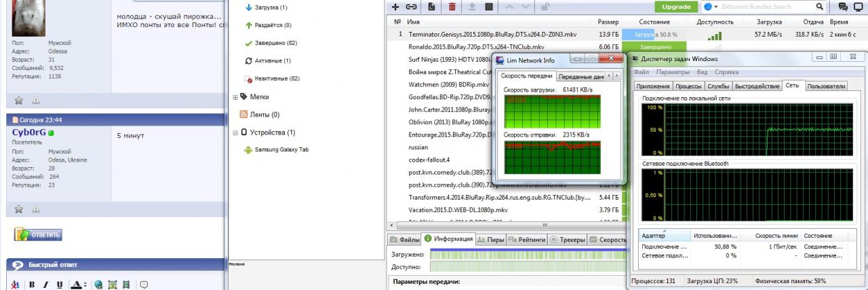The image size is (868, 290).
Task: Open the Пиры tab in details pane
Action: point(491,240)
